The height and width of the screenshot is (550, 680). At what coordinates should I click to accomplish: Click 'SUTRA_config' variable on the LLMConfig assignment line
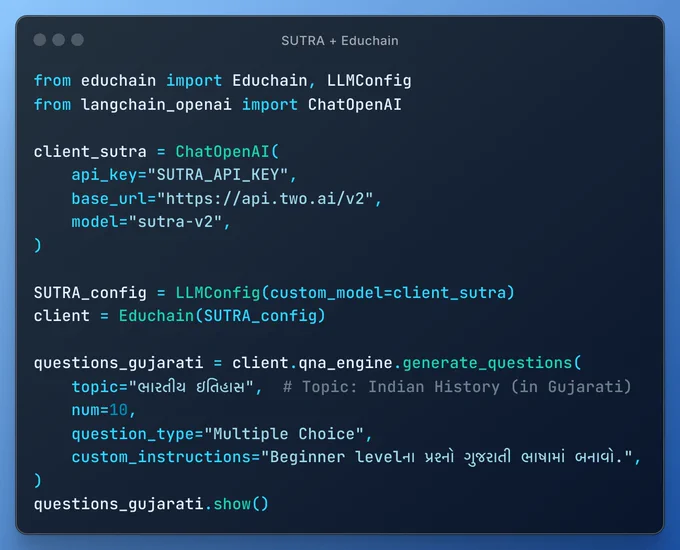pyautogui.click(x=90, y=293)
